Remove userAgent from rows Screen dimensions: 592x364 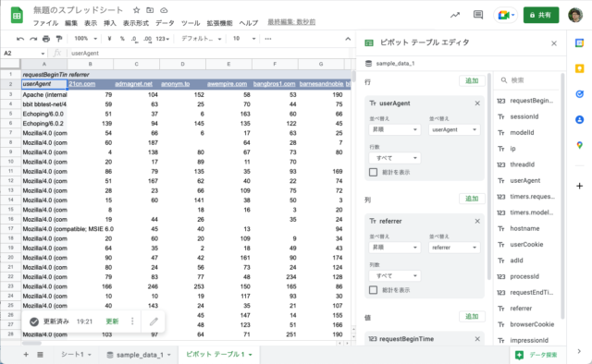tap(477, 103)
